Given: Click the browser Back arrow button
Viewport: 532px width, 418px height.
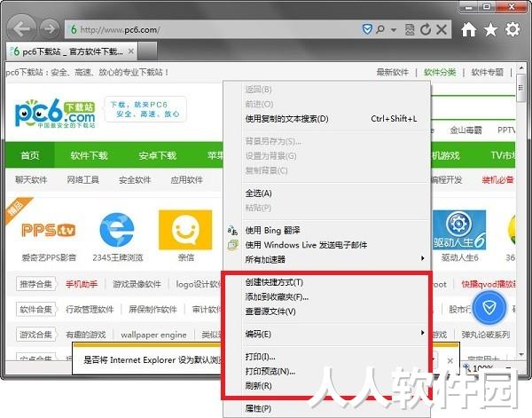Looking at the screenshot, I should pos(21,29).
